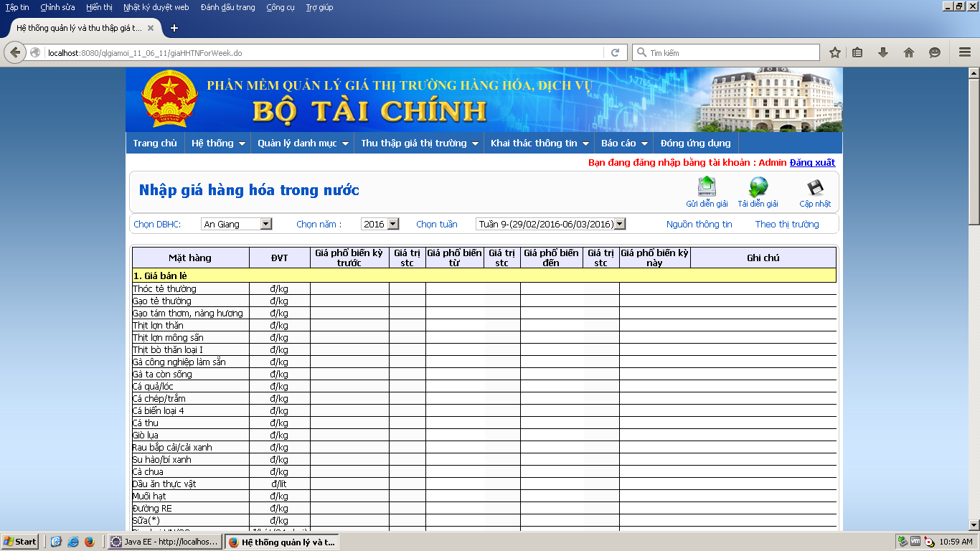This screenshot has height=551, width=980.
Task: Bookmark this page with the star icon
Action: click(835, 52)
